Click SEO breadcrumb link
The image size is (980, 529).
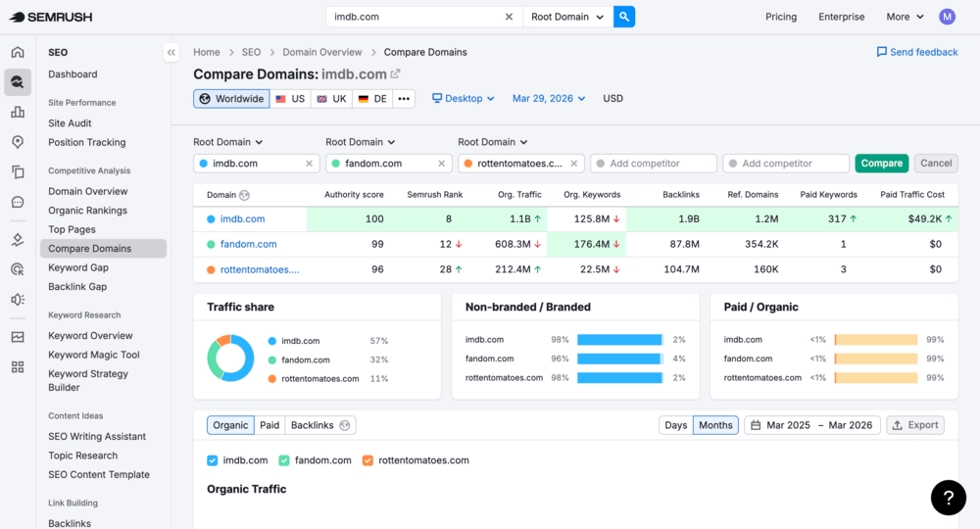coord(251,52)
